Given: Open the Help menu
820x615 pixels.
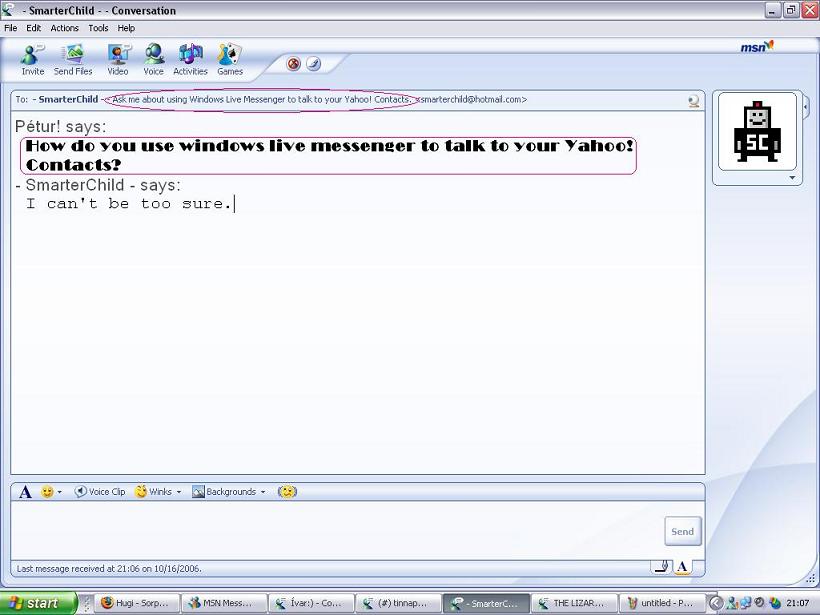Looking at the screenshot, I should 126,28.
